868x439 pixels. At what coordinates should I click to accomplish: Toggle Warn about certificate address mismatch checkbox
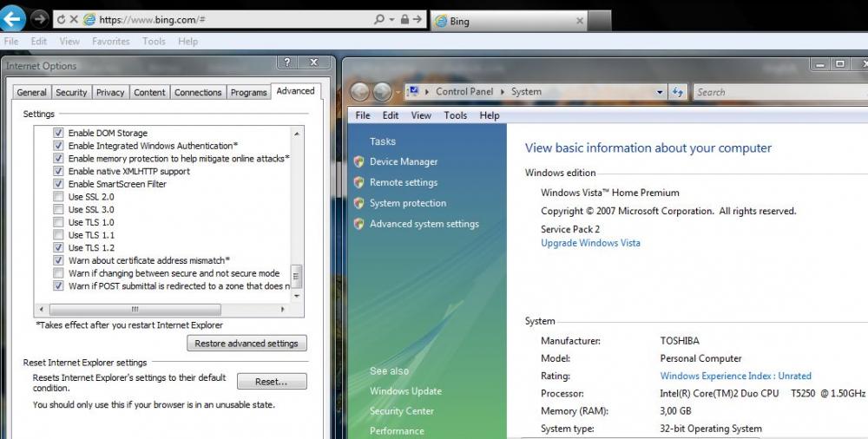58,260
